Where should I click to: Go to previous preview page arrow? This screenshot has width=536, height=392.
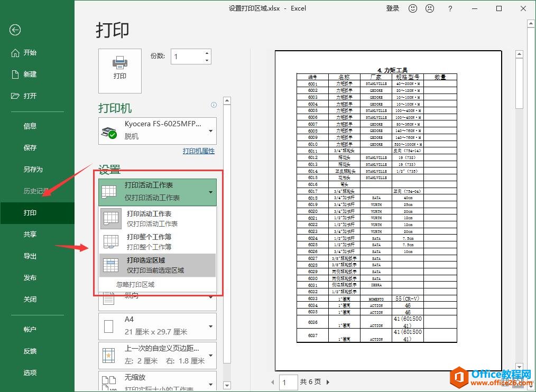pyautogui.click(x=272, y=382)
